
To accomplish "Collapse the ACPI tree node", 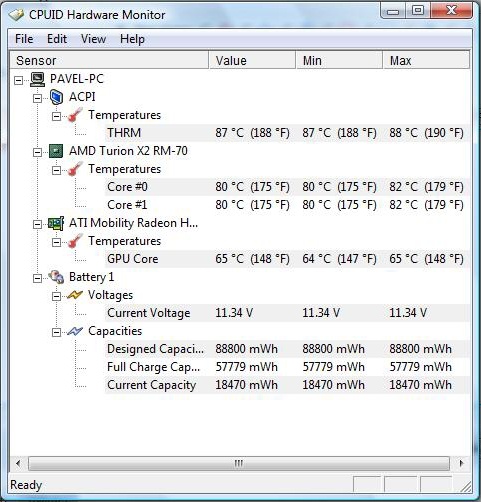I will (37, 98).
